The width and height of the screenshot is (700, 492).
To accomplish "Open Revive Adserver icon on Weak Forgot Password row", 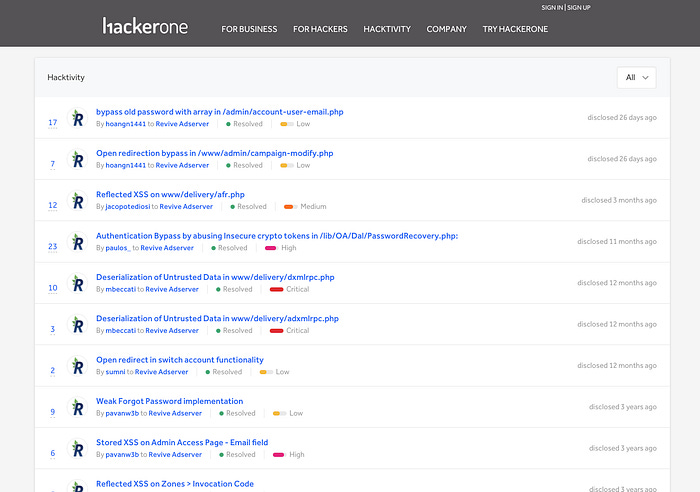I will (x=77, y=407).
